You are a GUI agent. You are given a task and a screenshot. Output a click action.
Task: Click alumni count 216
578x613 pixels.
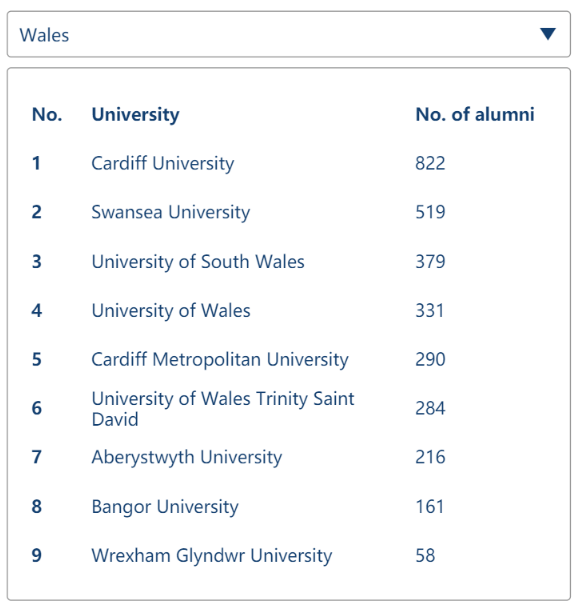(x=430, y=457)
